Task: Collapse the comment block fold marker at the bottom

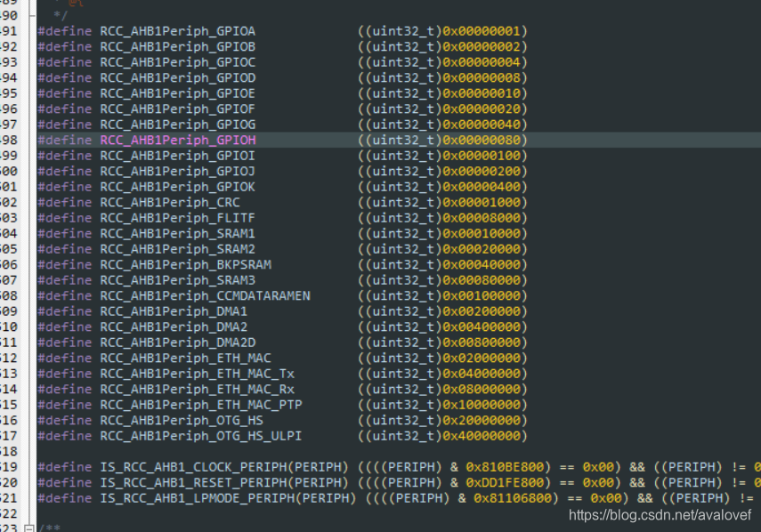Action: click(29, 528)
